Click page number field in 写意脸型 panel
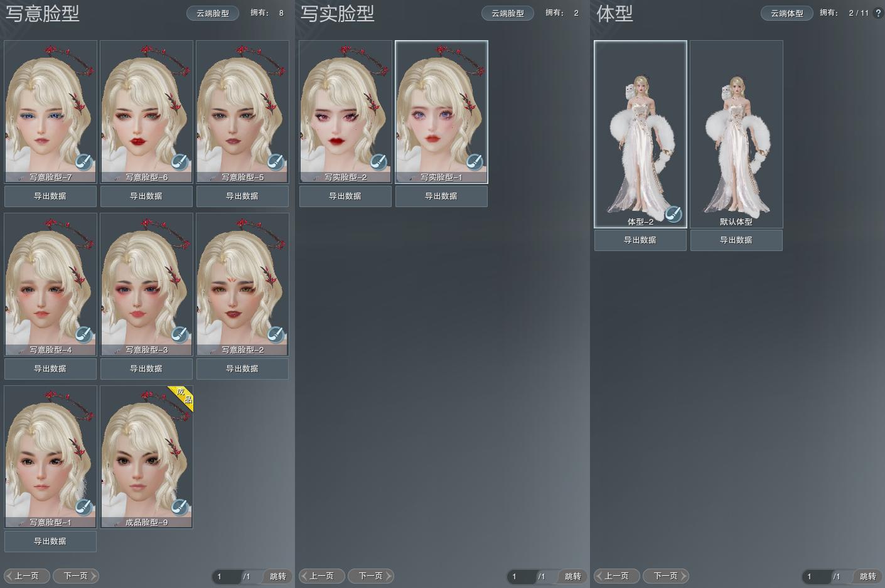Image resolution: width=885 pixels, height=588 pixels. point(226,576)
